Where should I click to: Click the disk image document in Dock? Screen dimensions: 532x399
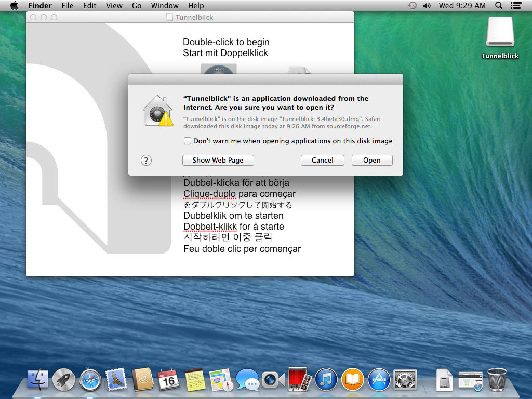coord(445,379)
